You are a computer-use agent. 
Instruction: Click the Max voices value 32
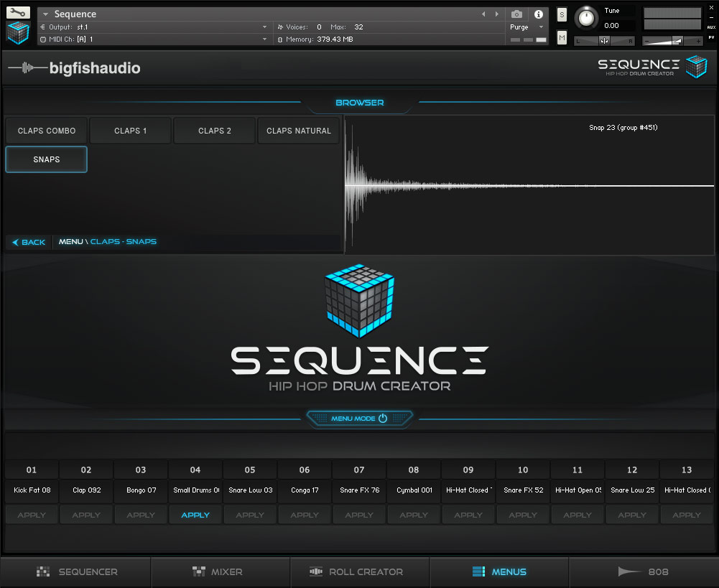[x=358, y=27]
